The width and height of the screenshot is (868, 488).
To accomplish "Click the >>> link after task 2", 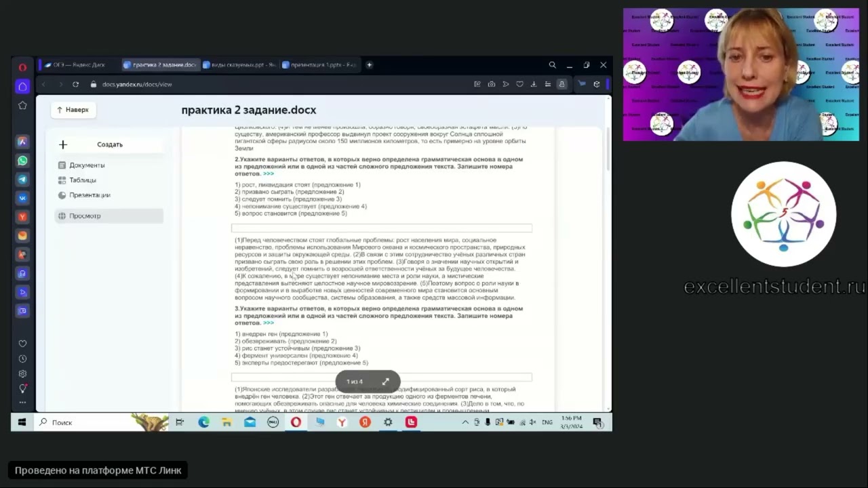I will point(269,174).
